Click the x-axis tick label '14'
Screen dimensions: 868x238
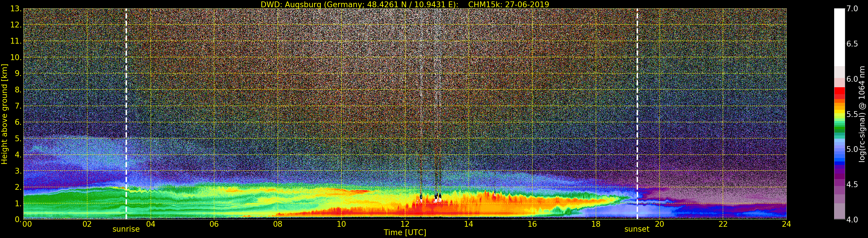point(468,224)
